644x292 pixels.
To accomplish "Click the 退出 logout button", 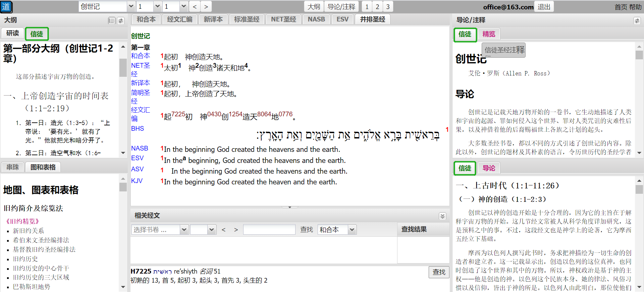I will 544,7.
